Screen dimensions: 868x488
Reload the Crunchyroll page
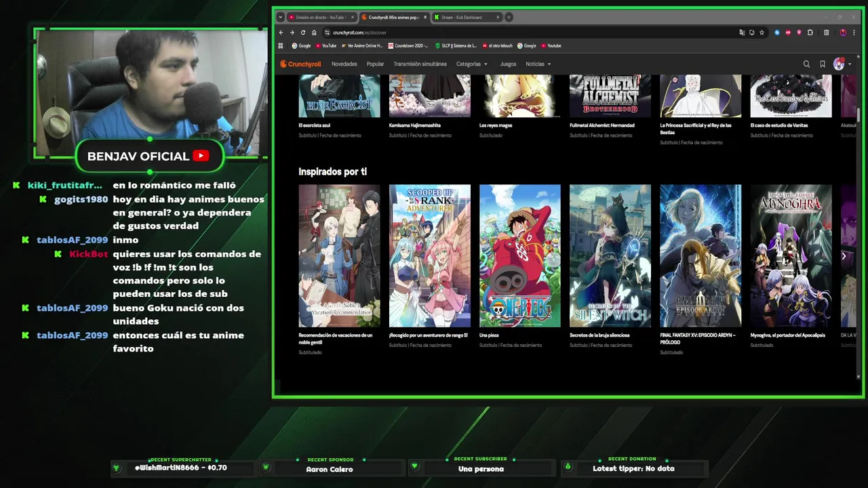click(x=303, y=33)
